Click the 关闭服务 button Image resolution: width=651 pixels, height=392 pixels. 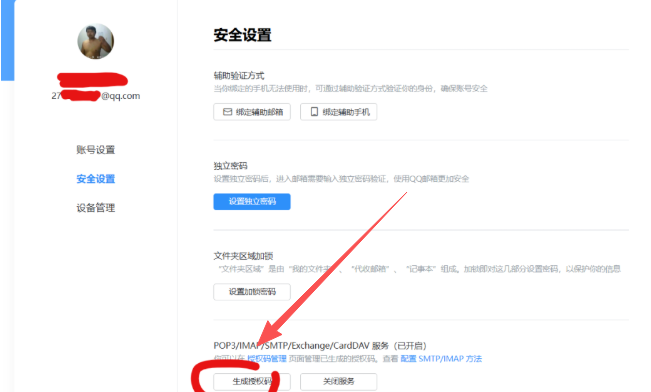tap(338, 381)
